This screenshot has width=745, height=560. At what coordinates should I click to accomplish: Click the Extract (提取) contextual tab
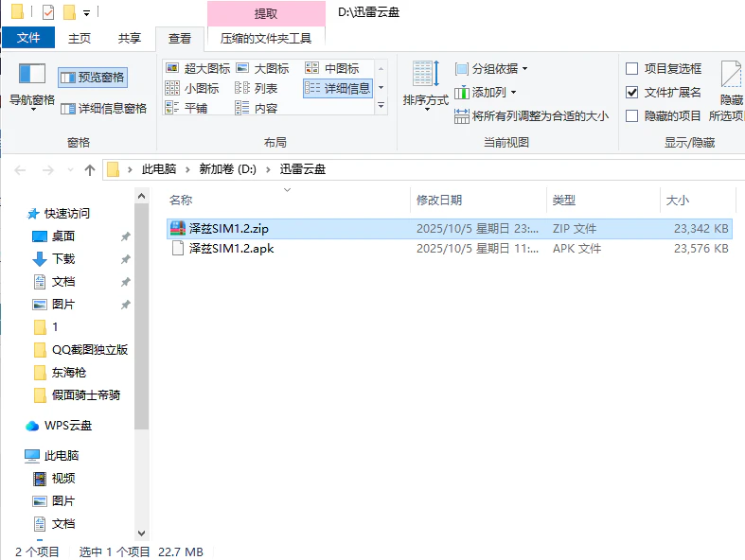point(266,13)
